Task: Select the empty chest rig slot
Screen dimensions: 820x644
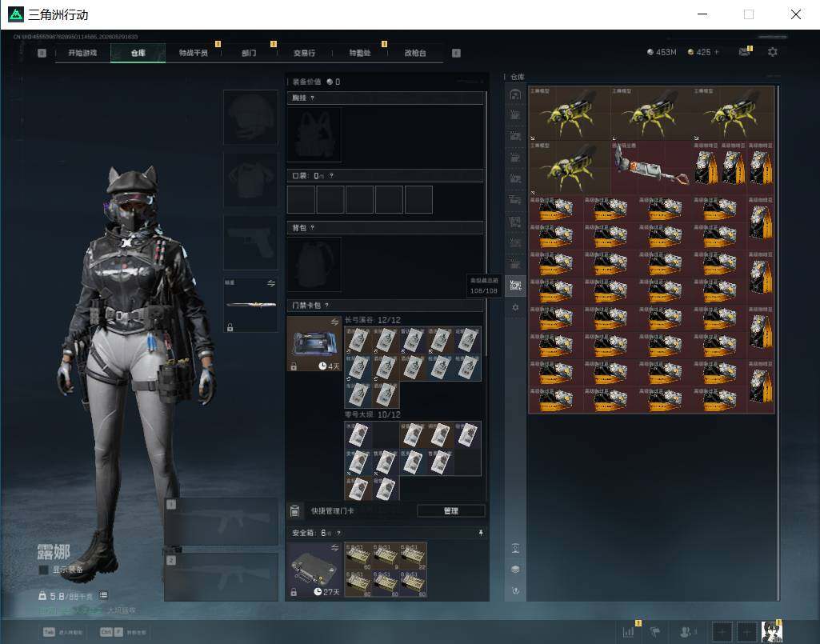Action: [x=314, y=134]
